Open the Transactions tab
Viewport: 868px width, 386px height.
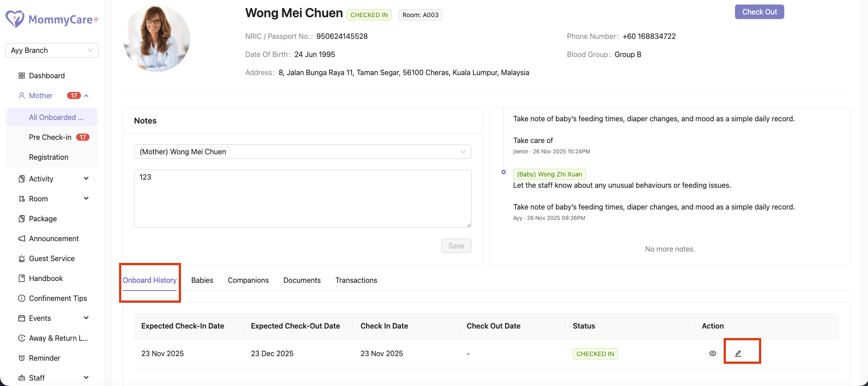tap(356, 280)
